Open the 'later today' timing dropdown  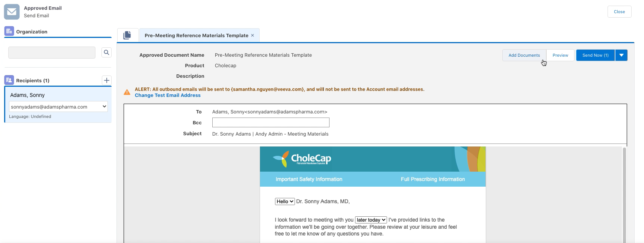point(370,220)
